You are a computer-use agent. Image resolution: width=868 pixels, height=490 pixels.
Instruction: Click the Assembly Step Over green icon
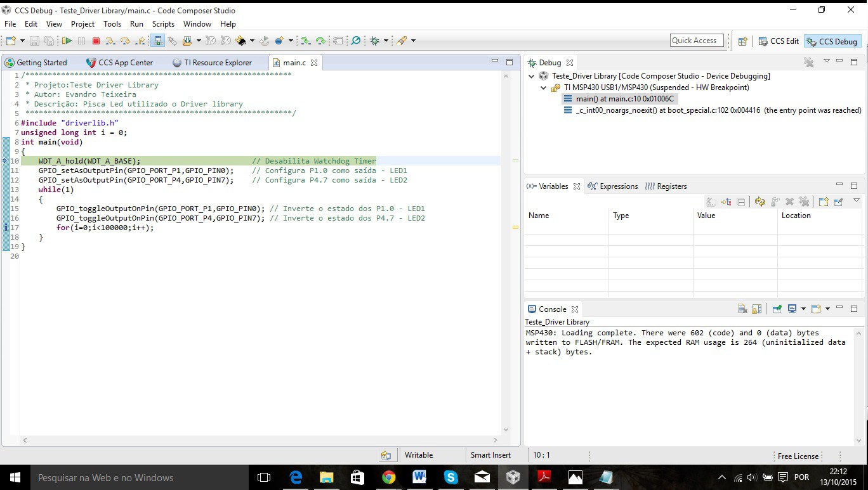tap(321, 41)
